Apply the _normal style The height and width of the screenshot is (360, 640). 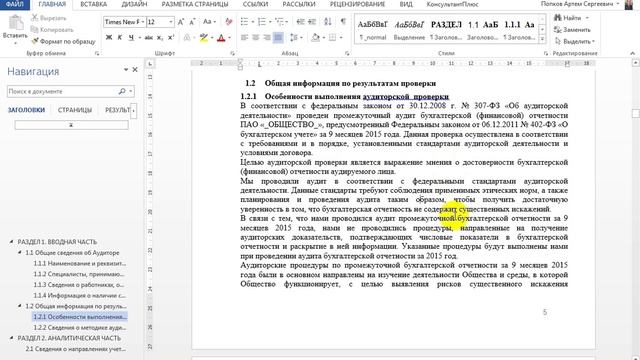click(373, 29)
